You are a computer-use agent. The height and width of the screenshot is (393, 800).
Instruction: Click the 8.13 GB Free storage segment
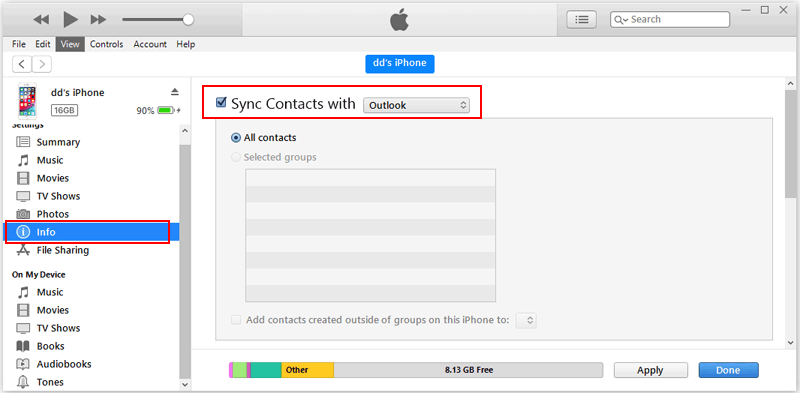pos(468,370)
